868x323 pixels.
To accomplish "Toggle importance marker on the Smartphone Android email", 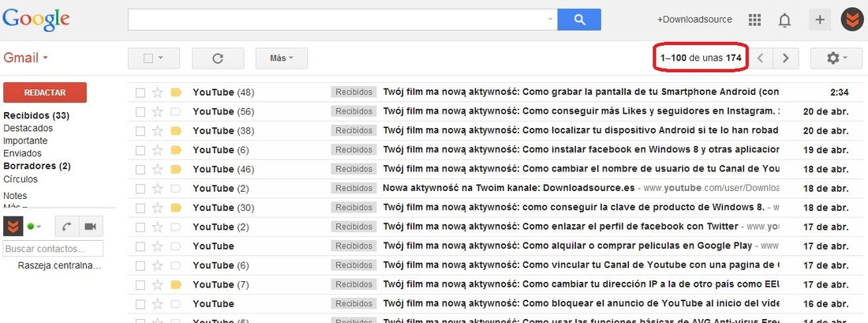I will pyautogui.click(x=176, y=92).
